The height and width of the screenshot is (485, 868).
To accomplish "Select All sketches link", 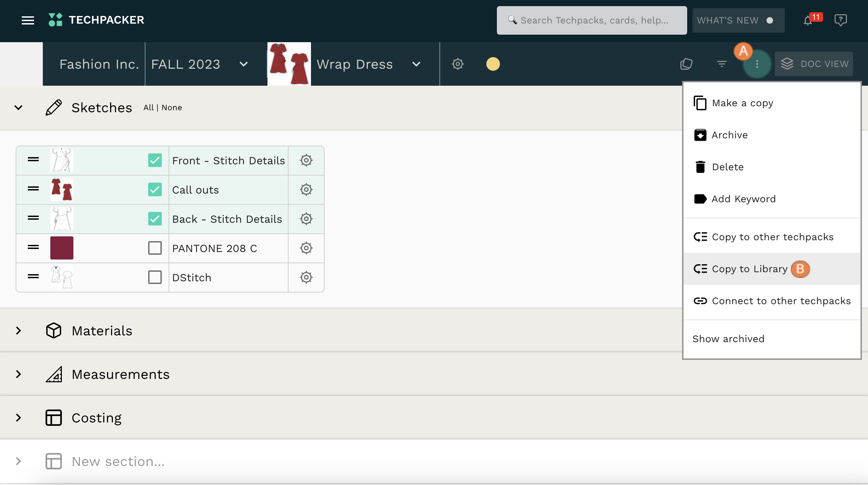I will (148, 107).
